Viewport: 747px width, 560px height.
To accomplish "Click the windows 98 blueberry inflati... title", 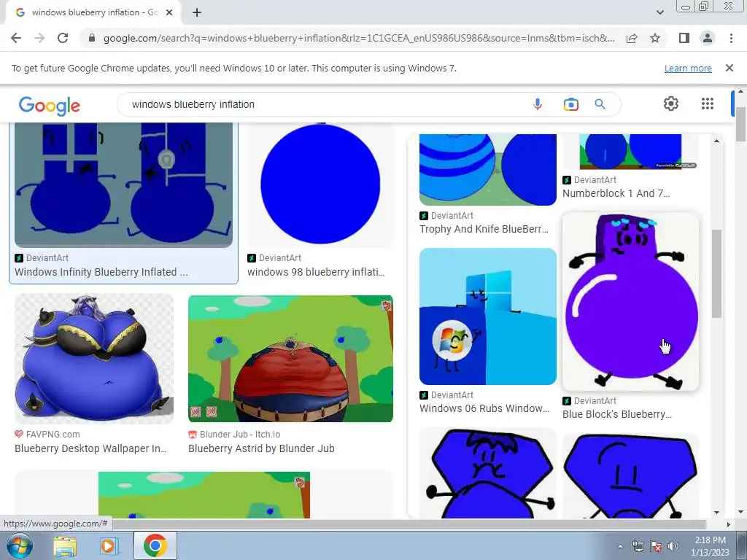I will [x=315, y=272].
